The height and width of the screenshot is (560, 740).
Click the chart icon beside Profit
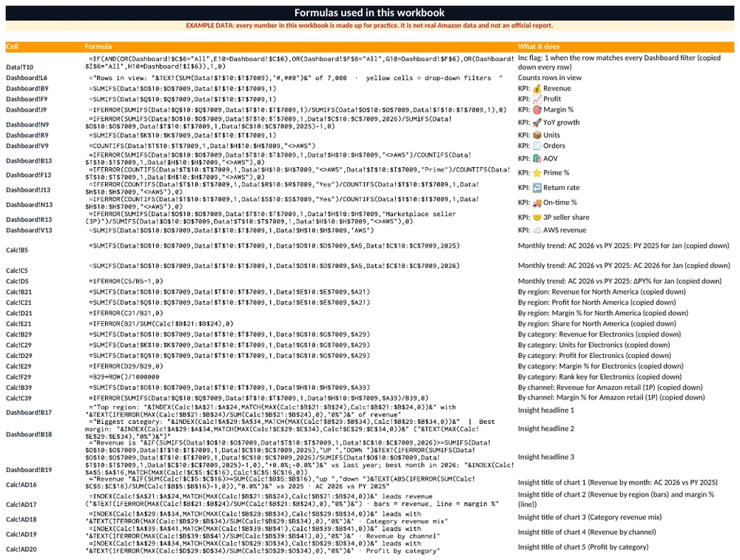(536, 99)
